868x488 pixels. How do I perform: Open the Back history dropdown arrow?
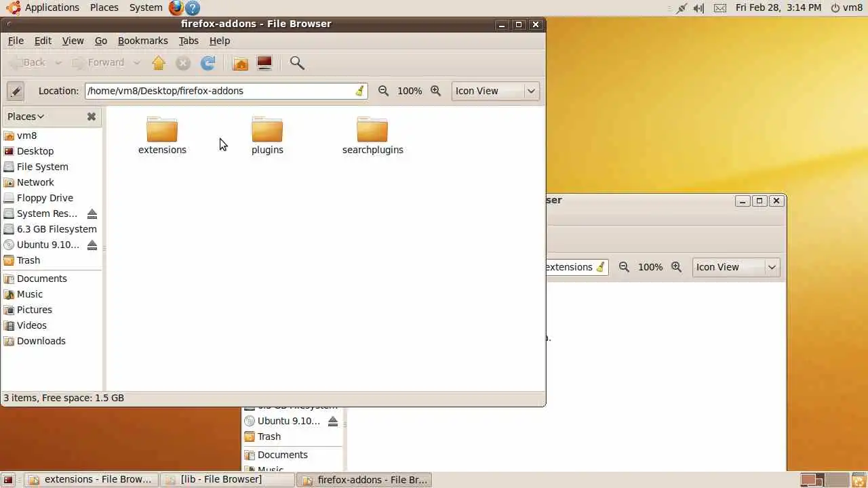tap(58, 63)
